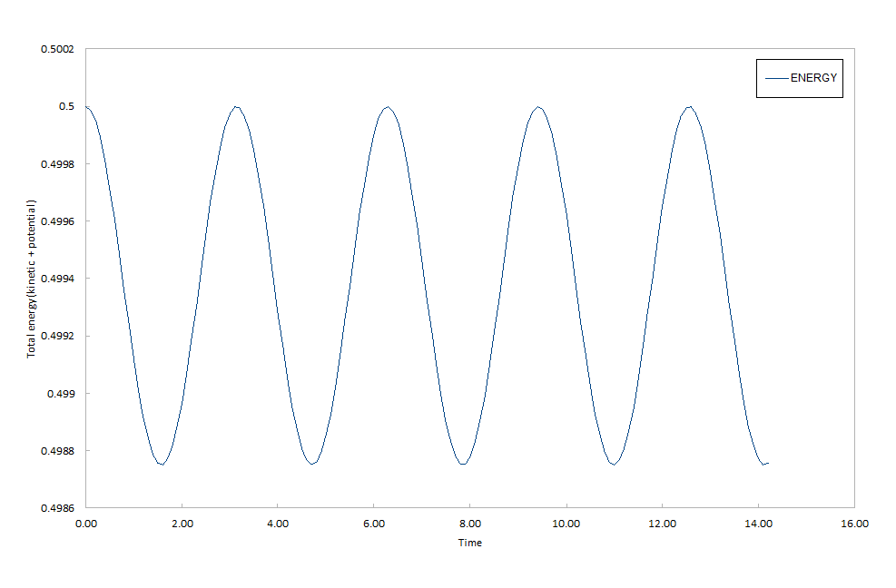Select the Total energy vertical axis title
The height and width of the screenshot is (588, 896).
31,279
